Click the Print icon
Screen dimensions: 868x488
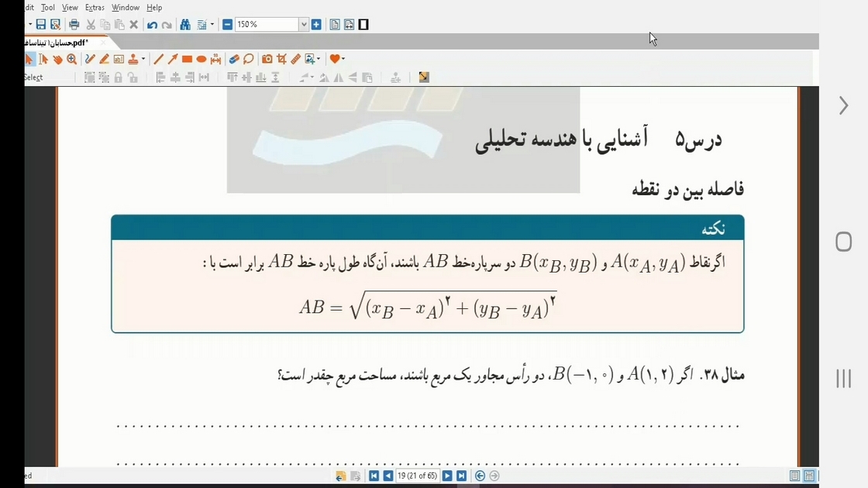[x=74, y=24]
